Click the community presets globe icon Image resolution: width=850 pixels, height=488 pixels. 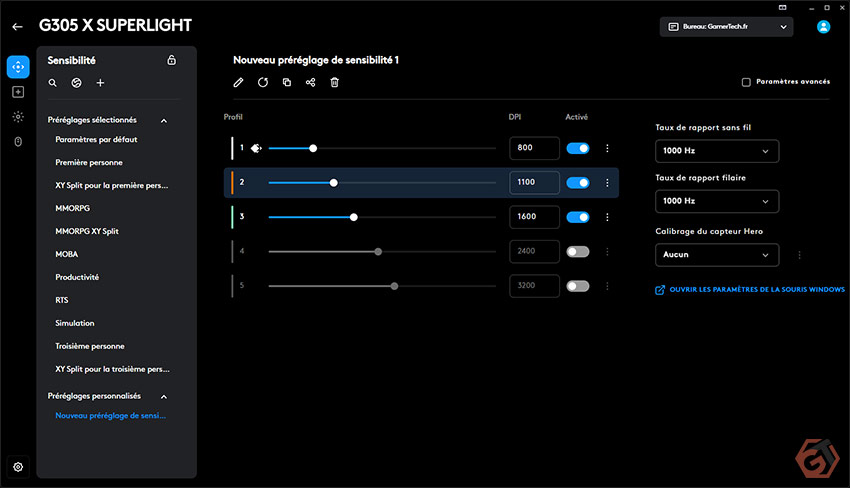[76, 83]
